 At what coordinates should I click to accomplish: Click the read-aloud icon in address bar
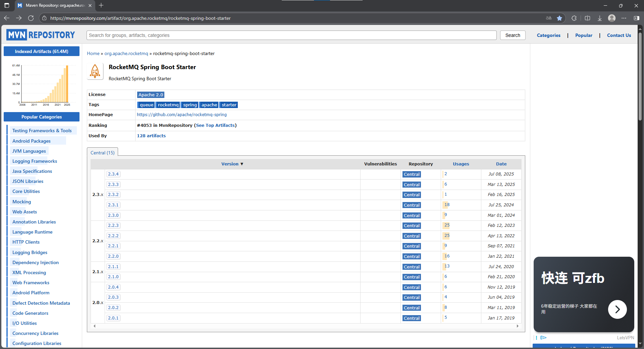pos(548,18)
